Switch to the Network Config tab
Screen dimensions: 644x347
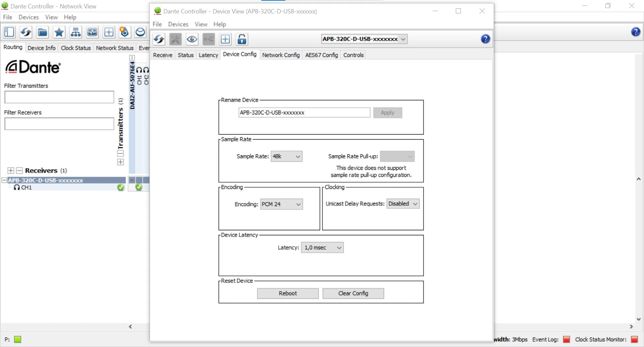tap(281, 55)
